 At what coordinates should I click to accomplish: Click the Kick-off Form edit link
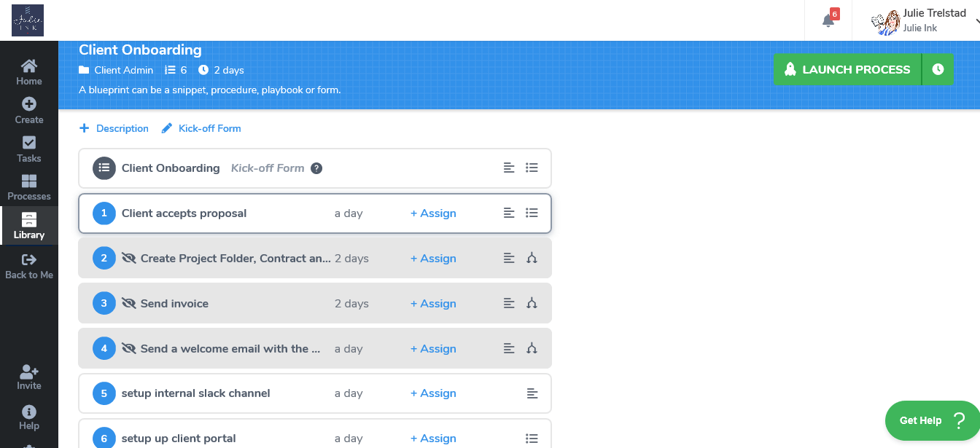pos(201,128)
